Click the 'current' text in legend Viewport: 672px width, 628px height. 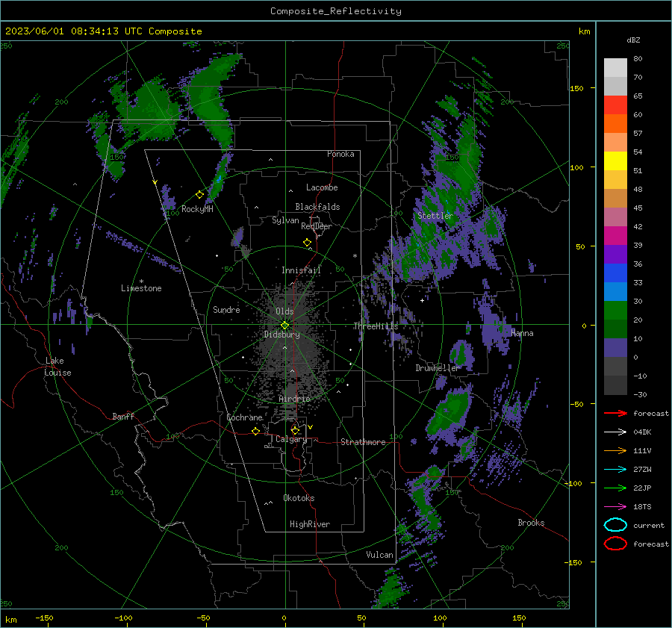pos(649,525)
